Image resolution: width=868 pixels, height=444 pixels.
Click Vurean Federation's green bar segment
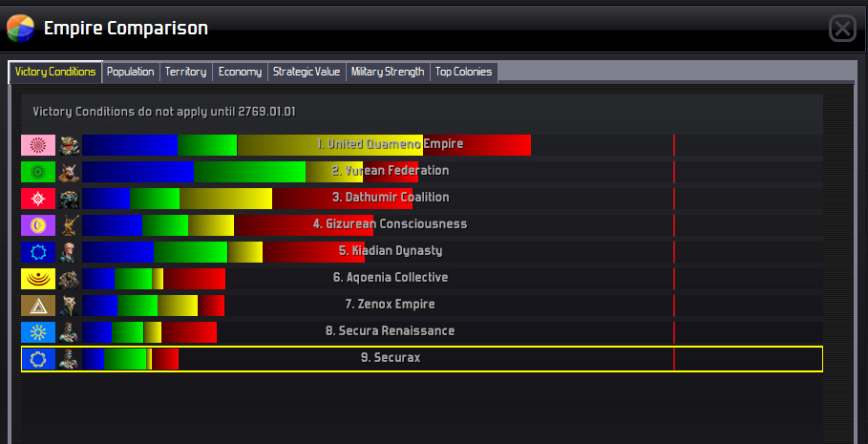249,172
